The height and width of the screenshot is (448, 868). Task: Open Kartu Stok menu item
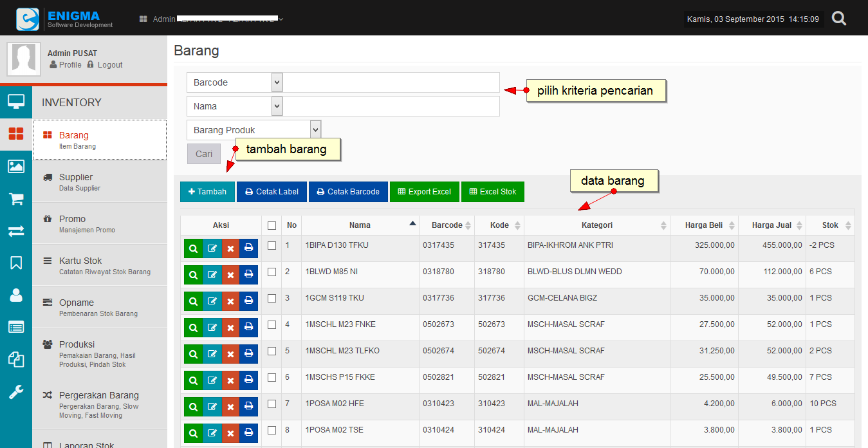coord(80,261)
